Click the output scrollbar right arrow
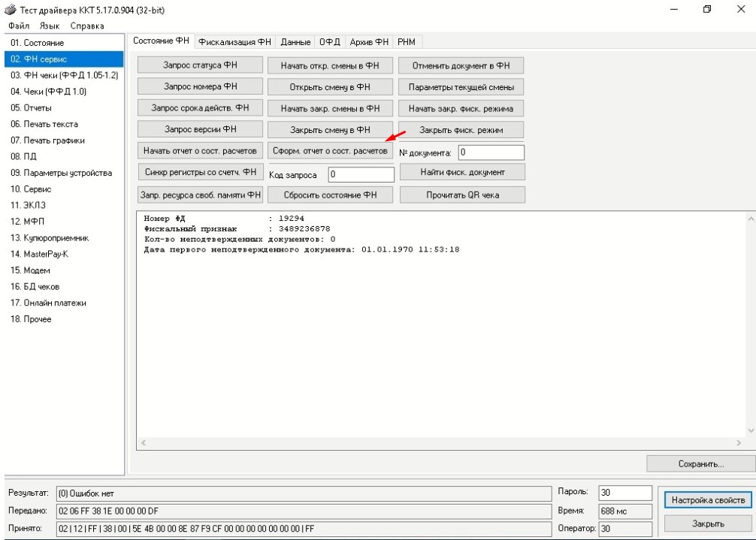The height and width of the screenshot is (540, 756). point(739,442)
